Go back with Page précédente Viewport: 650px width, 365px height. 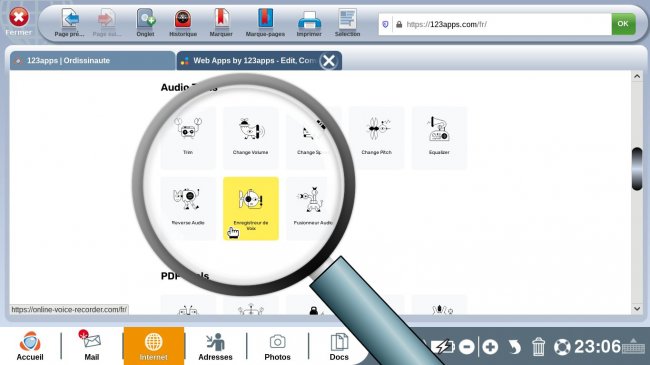[x=70, y=23]
